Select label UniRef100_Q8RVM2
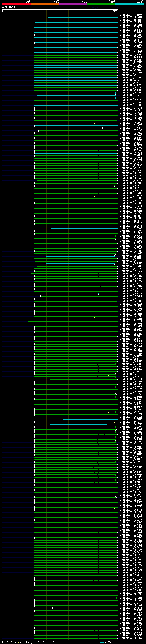 click(x=131, y=263)
